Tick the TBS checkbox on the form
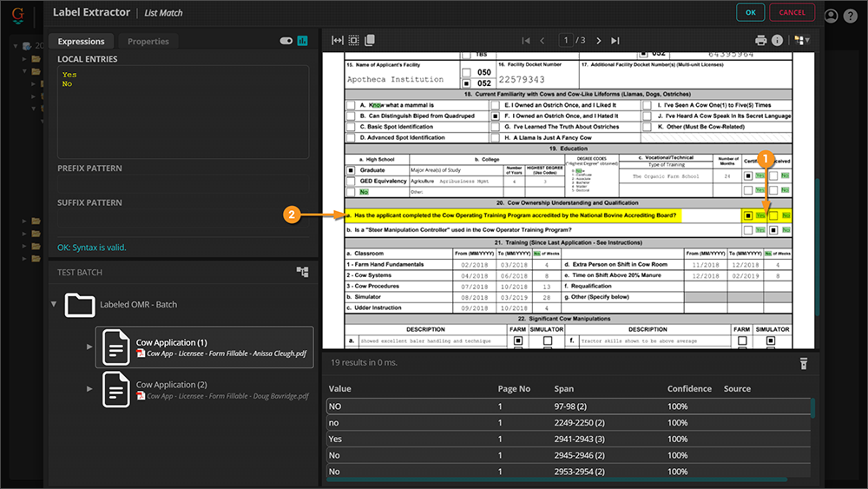Viewport: 868px width, 489px height. (x=467, y=54)
